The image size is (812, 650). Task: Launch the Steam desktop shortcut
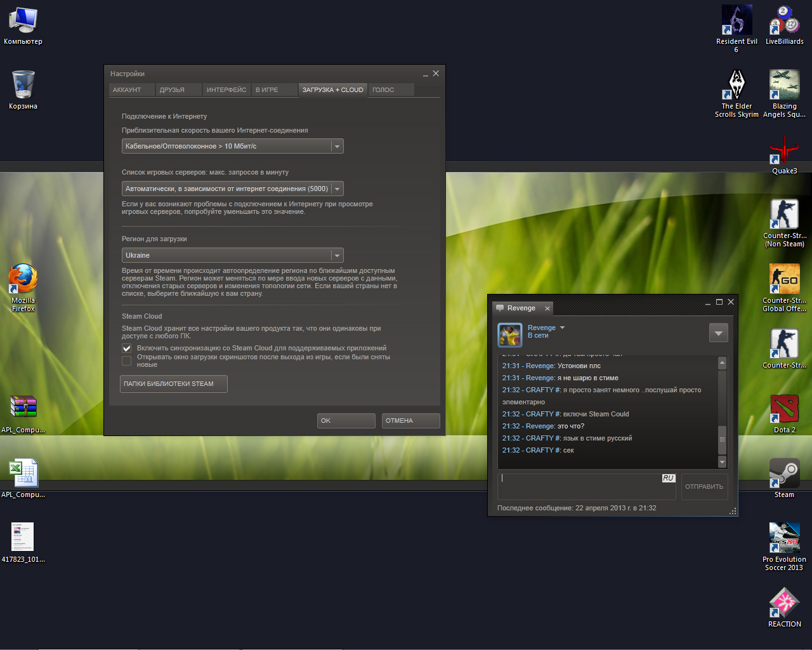[x=785, y=478]
